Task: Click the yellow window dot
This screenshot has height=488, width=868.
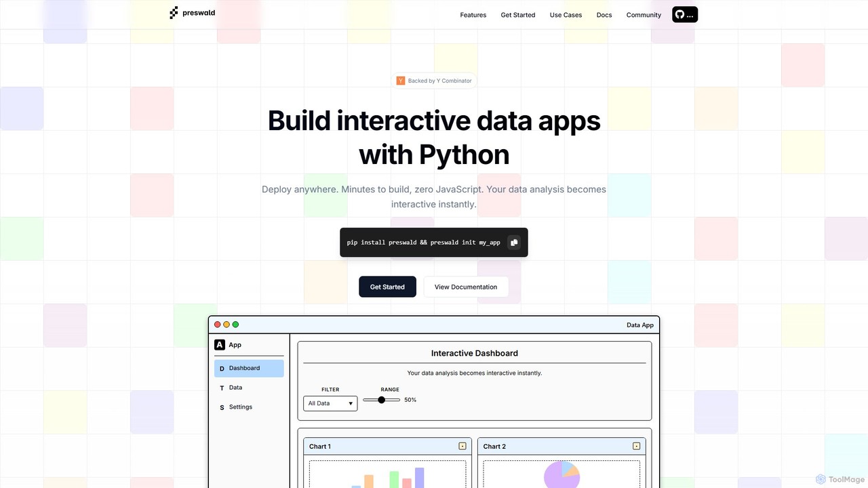Action: click(226, 325)
